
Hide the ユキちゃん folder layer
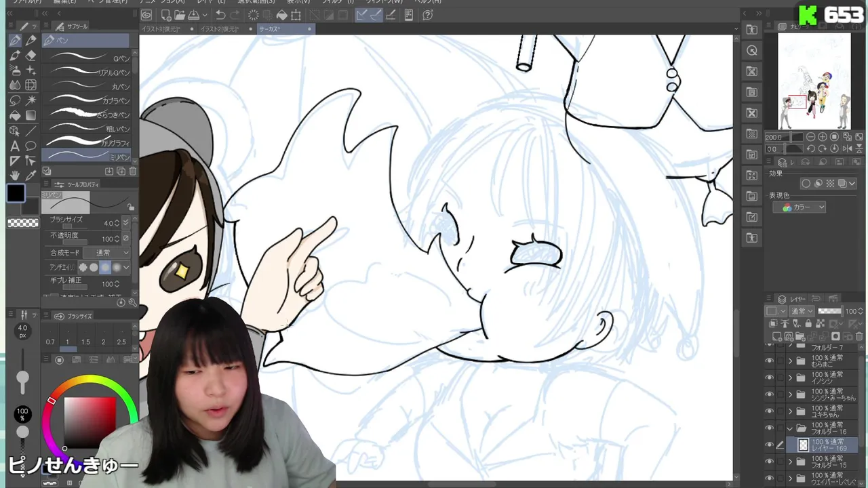click(769, 411)
